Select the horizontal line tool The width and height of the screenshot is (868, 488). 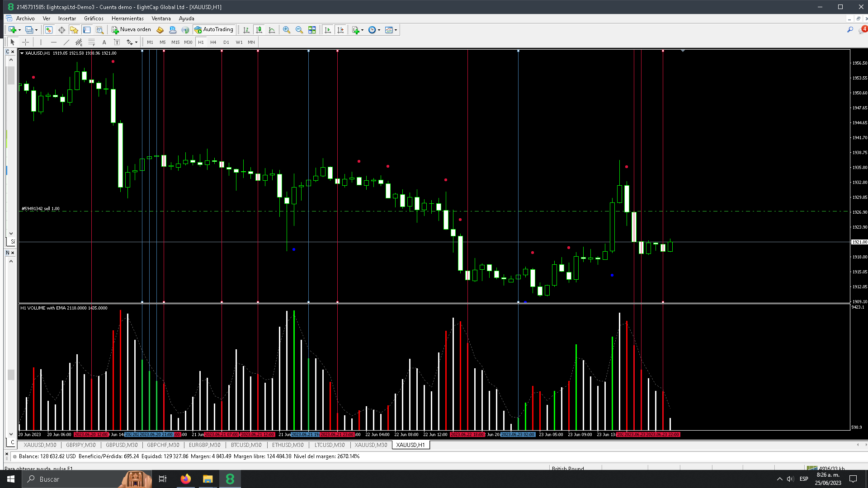[54, 42]
